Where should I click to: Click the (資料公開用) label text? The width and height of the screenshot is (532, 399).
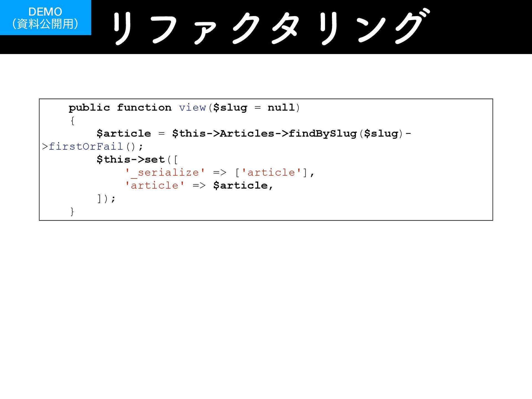click(45, 24)
